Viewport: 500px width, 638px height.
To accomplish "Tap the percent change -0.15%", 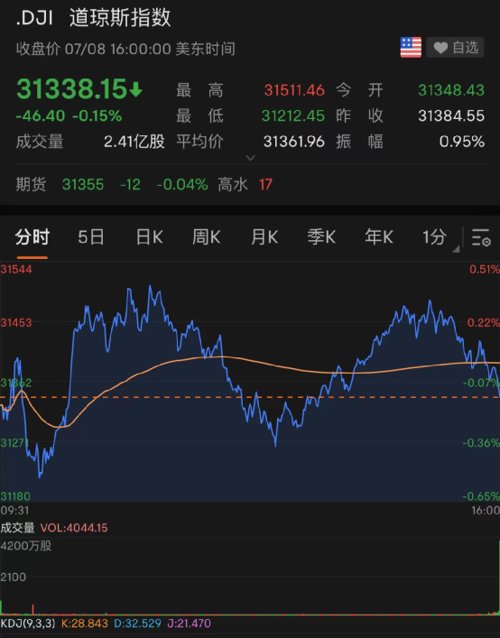I will 97,116.
